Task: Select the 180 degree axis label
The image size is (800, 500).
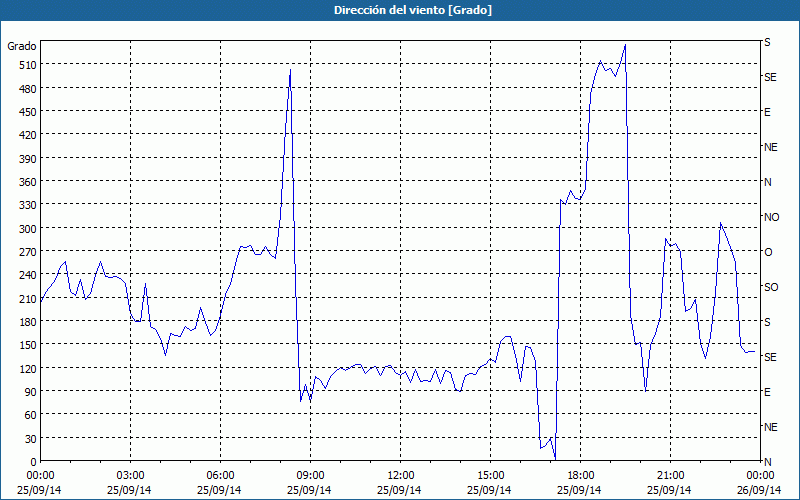Action: [28, 322]
